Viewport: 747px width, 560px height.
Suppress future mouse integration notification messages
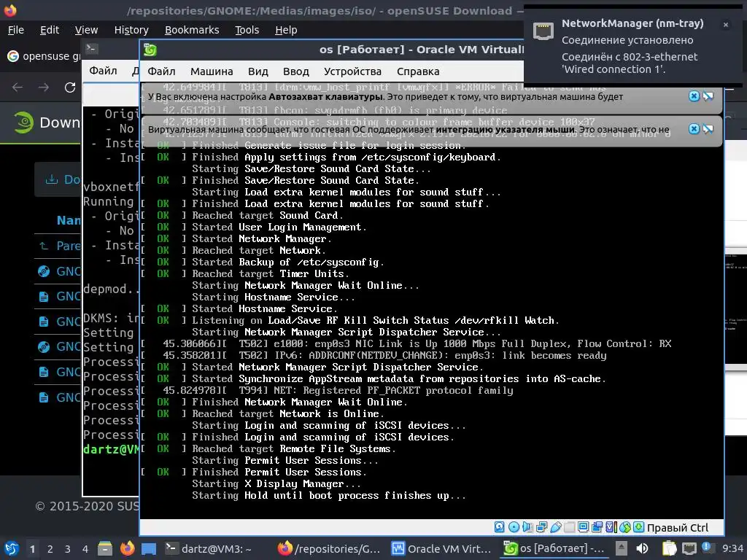click(x=708, y=129)
